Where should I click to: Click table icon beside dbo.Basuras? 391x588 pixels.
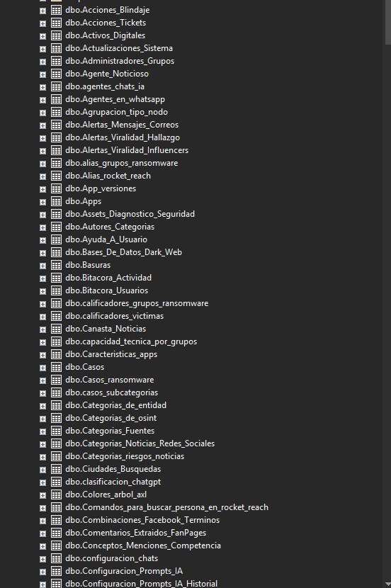[x=56, y=265]
